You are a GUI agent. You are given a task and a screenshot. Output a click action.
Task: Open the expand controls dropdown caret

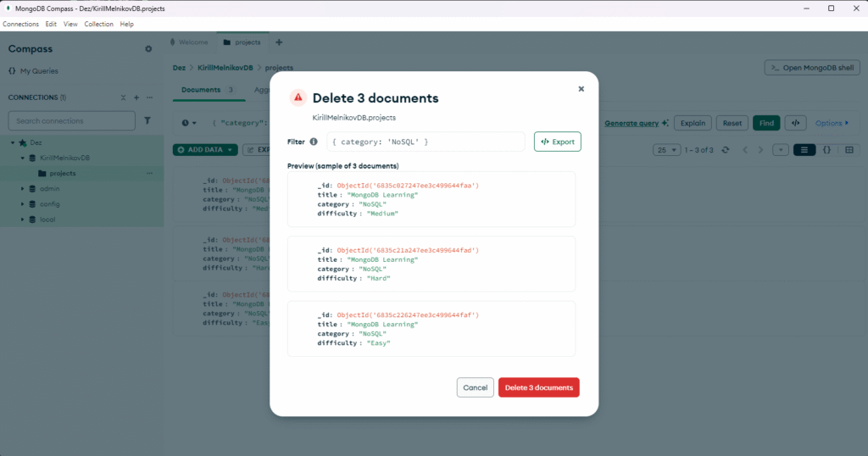point(781,150)
